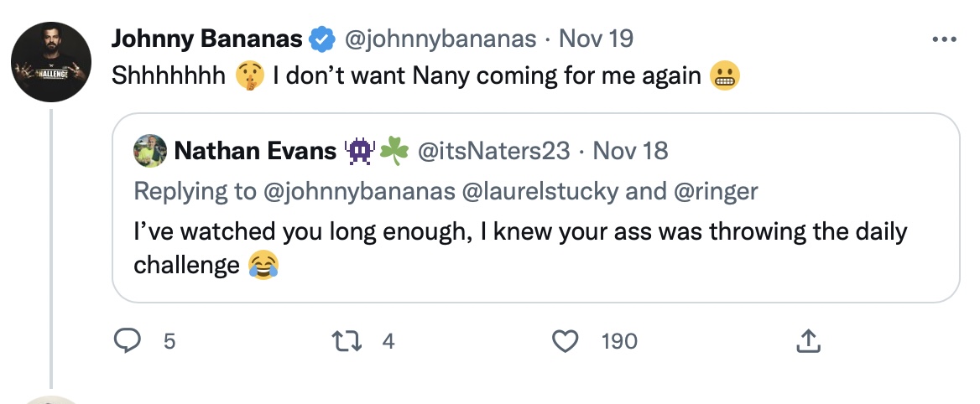
Task: Click the Johnny Bananas display name
Action: tap(206, 39)
